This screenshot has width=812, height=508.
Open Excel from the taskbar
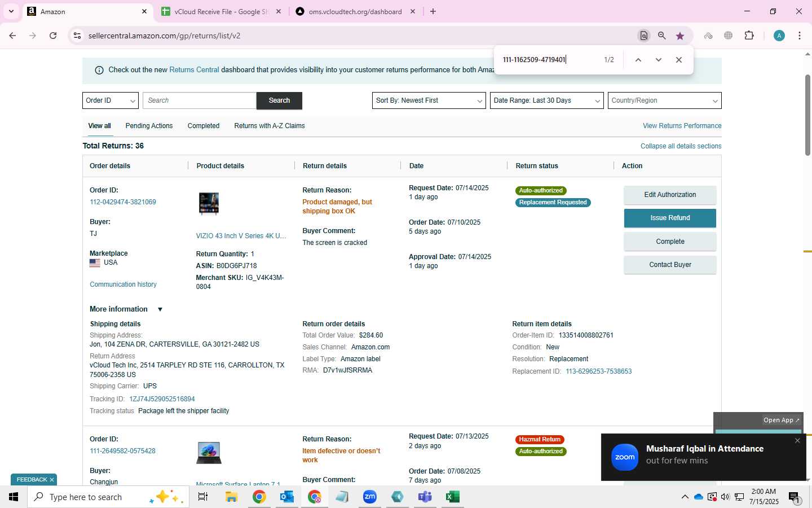tap(452, 497)
